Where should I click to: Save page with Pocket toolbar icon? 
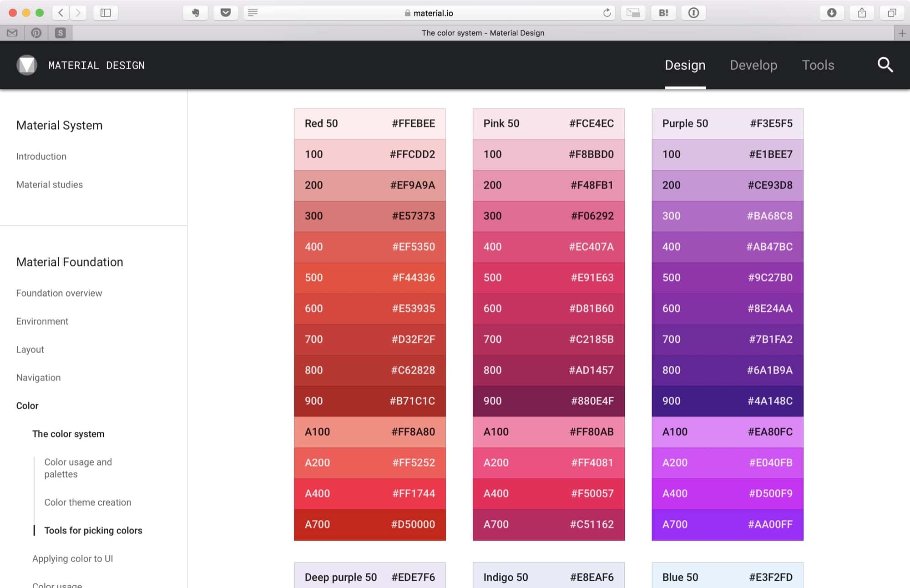pos(225,13)
